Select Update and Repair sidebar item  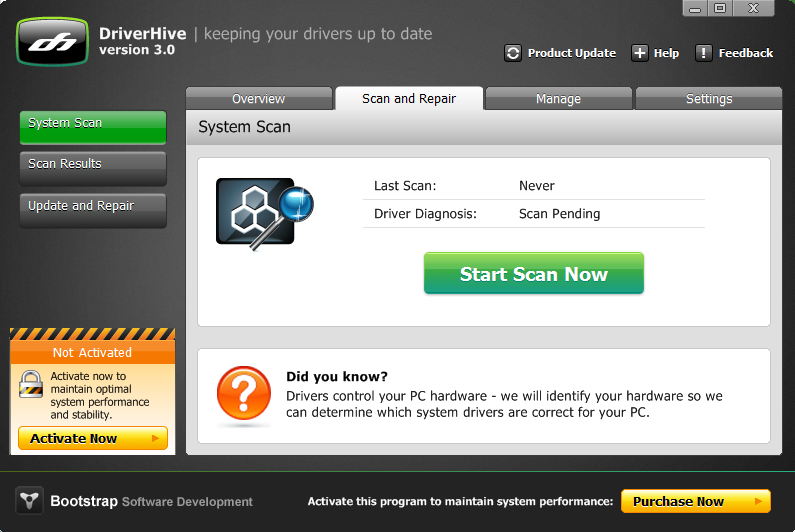(92, 207)
